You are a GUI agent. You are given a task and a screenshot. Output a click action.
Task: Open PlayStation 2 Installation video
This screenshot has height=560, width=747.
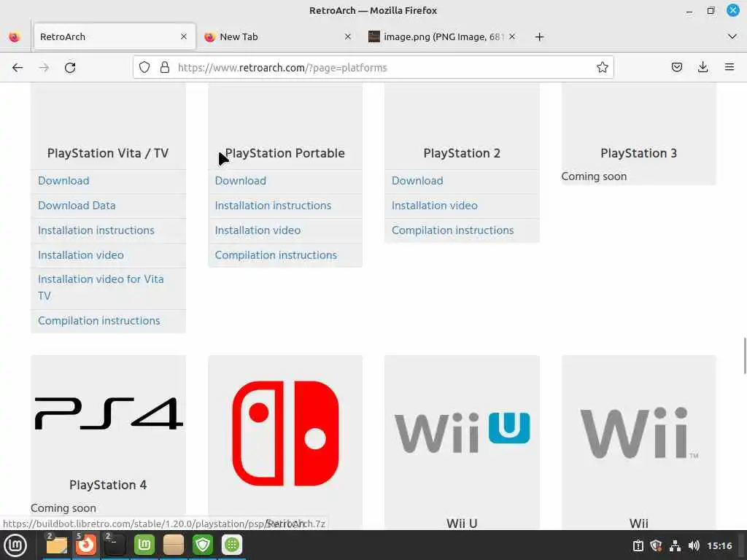tap(435, 206)
